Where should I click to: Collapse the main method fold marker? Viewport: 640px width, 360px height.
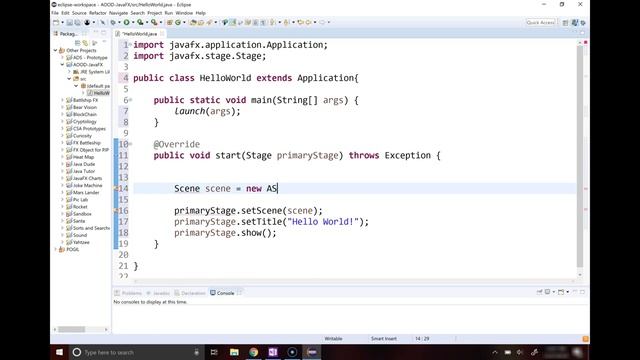[131, 100]
